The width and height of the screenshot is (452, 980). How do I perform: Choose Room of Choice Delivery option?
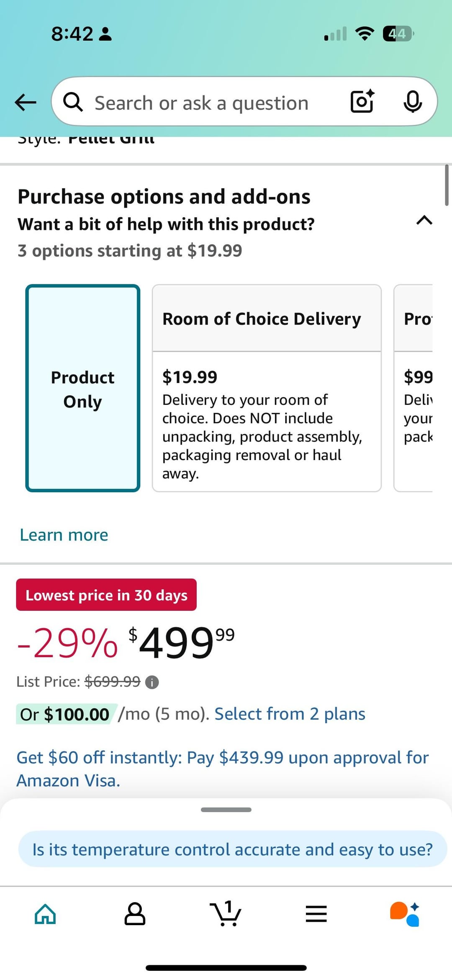click(x=267, y=388)
